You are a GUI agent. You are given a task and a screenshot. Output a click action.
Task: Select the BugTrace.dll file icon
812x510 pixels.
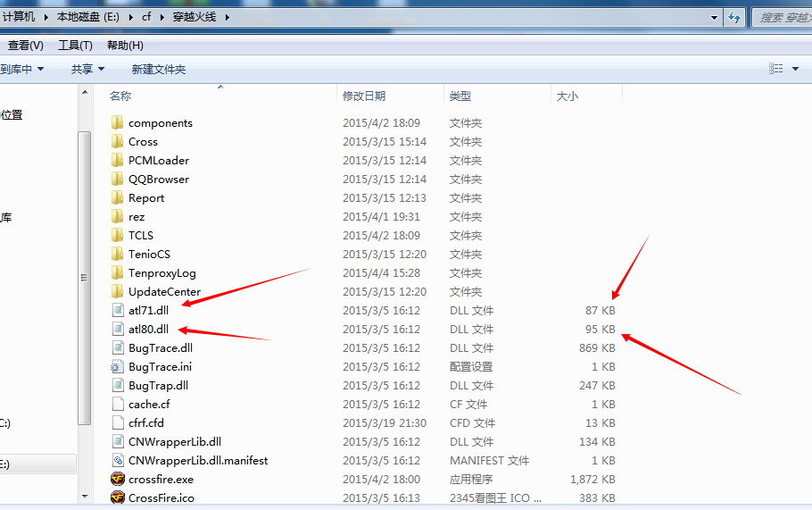pyautogui.click(x=118, y=347)
